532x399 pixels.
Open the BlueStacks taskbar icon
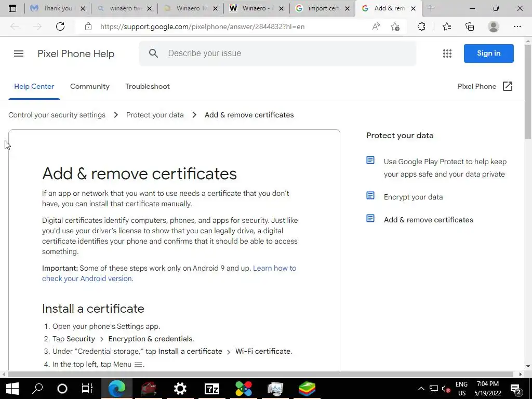point(307,389)
